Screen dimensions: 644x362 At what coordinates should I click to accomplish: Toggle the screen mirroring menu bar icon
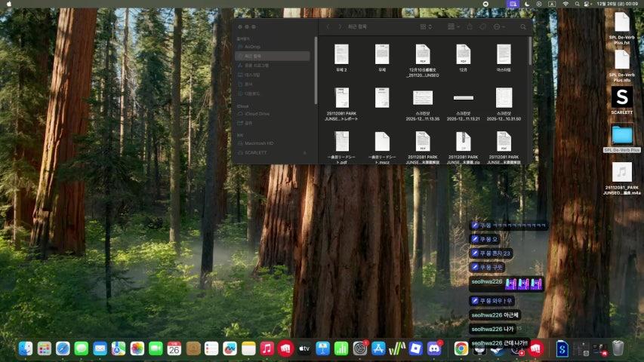(513, 4)
